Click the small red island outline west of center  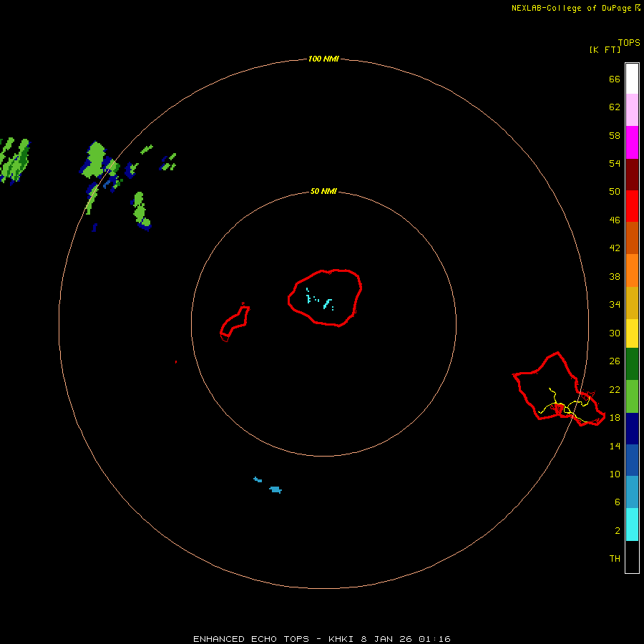[x=235, y=323]
